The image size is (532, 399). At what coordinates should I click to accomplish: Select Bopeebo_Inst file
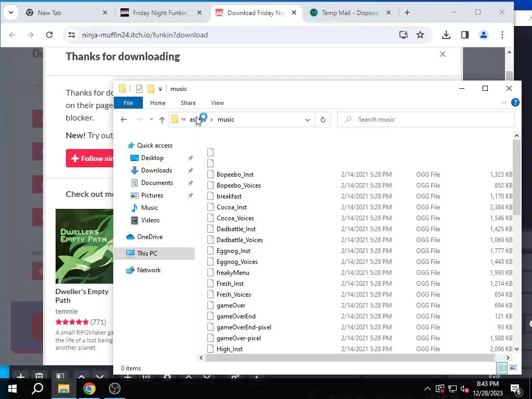pos(235,175)
